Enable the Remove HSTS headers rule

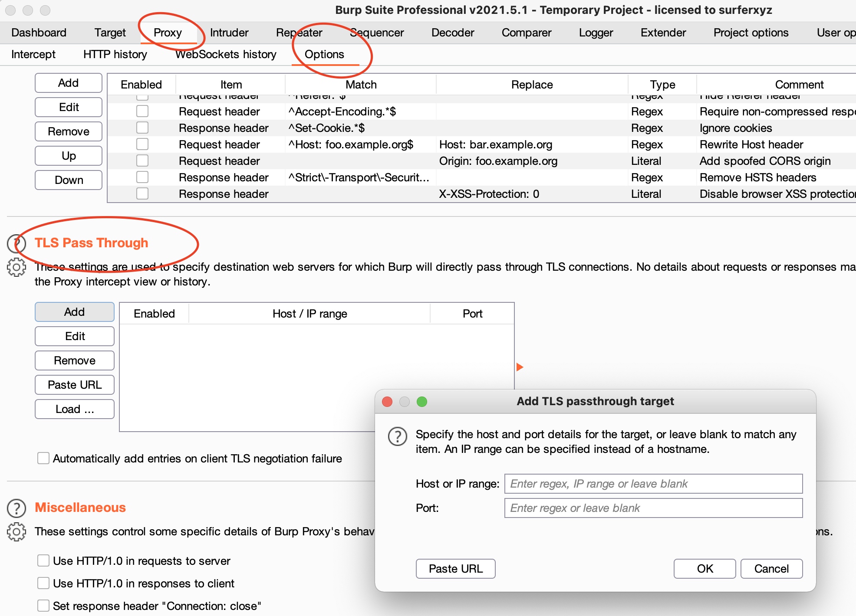tap(142, 177)
